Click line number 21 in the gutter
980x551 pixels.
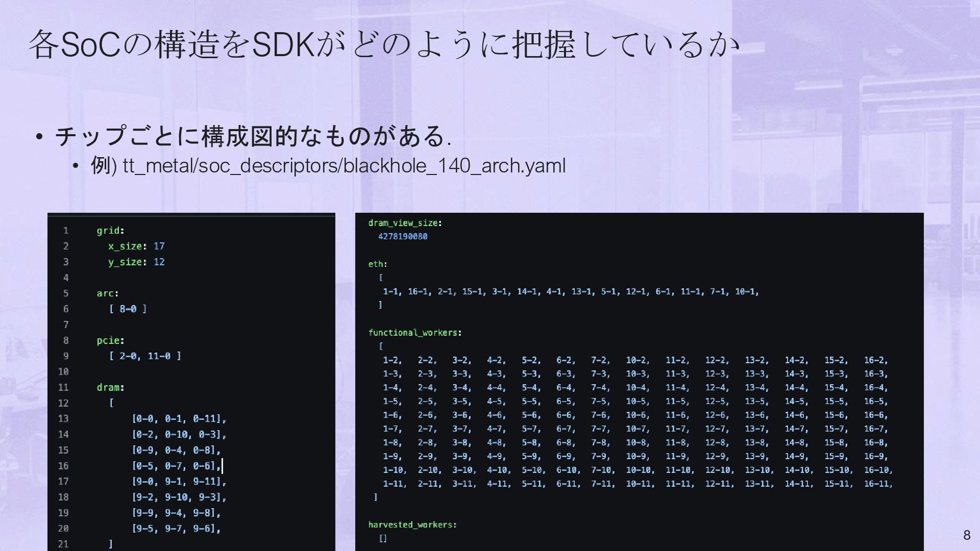[x=63, y=544]
